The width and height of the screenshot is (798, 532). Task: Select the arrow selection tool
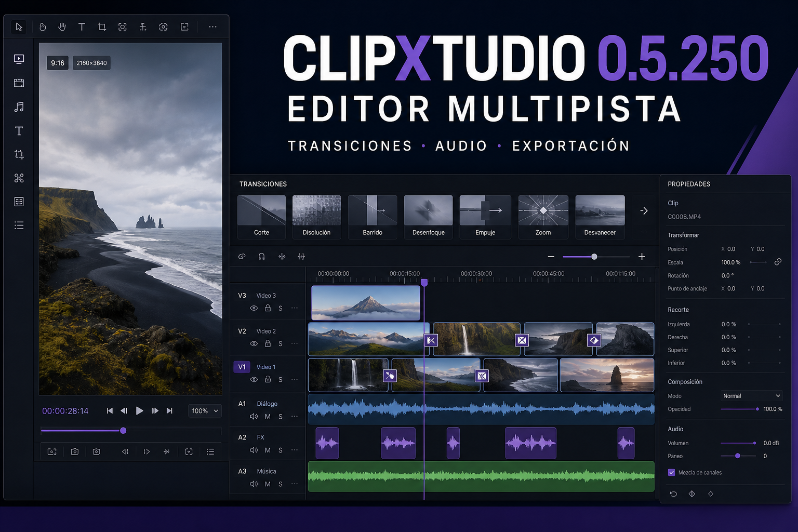point(19,27)
